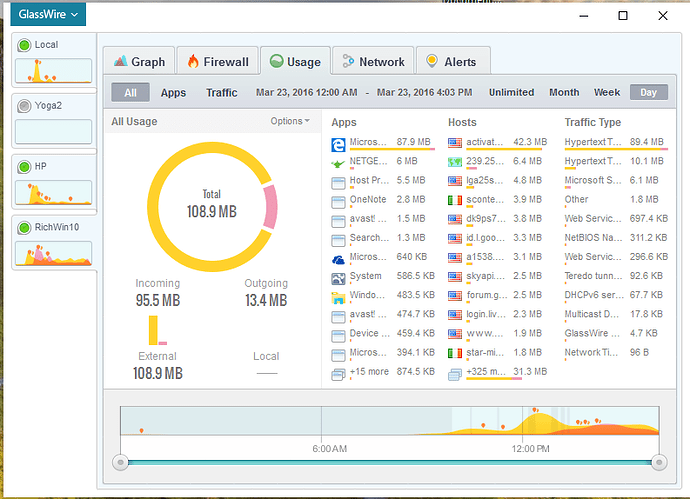Switch to the Firewall tab
Screen dimensions: 690x499
(x=217, y=61)
